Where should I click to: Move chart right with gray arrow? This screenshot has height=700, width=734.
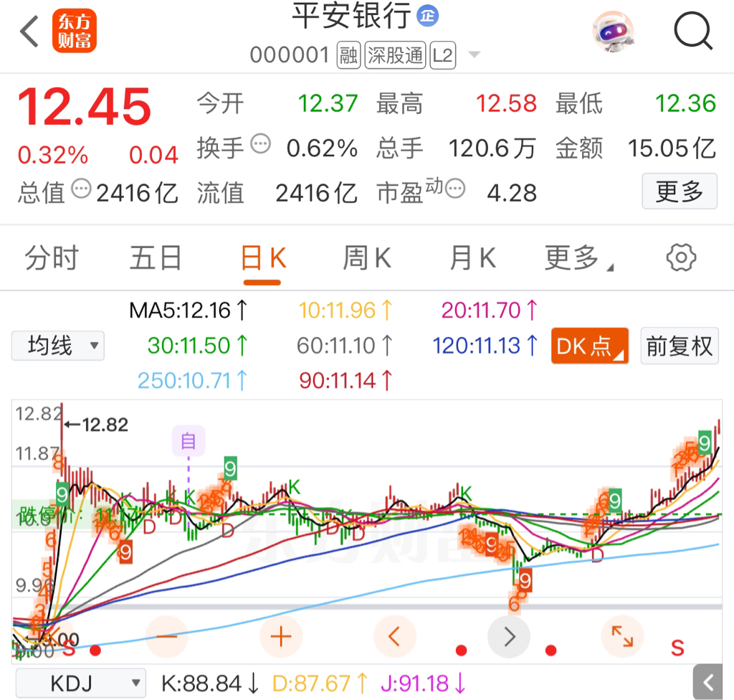click(509, 637)
